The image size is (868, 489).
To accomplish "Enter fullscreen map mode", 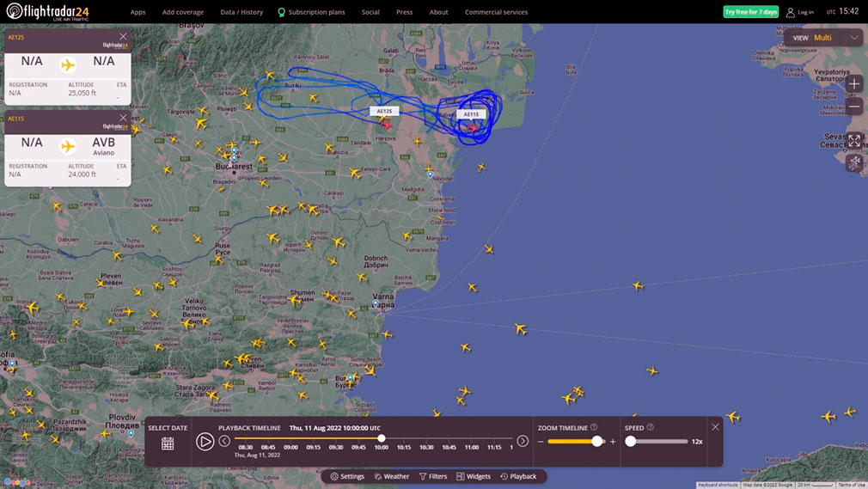I will (854, 140).
